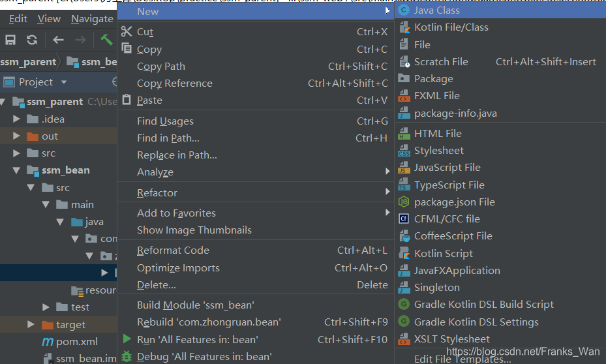Click the Paste clipboard icon
This screenshot has width=606, height=364.
127,99
